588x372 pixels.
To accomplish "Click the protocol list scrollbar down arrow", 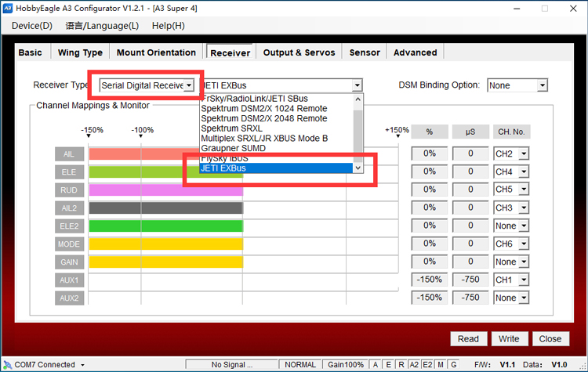I will [358, 168].
